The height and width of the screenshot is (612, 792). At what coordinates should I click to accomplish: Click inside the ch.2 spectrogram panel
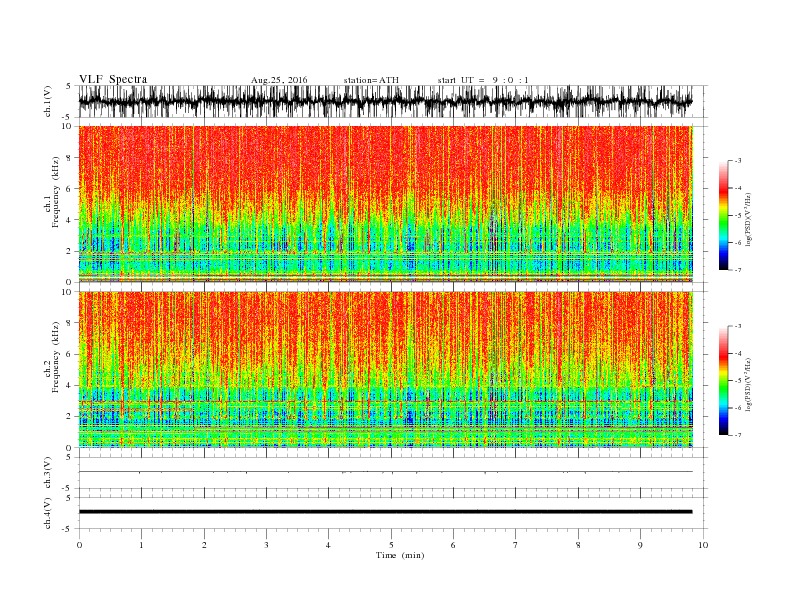coord(386,370)
